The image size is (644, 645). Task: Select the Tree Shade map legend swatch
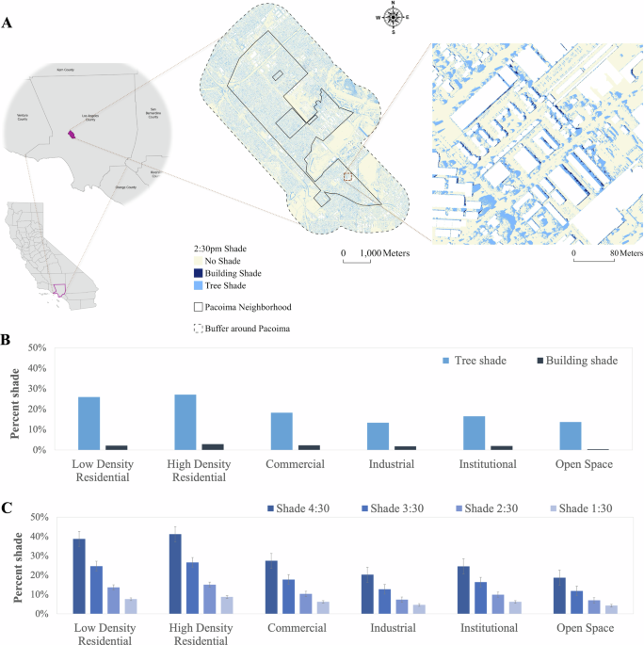click(x=199, y=285)
